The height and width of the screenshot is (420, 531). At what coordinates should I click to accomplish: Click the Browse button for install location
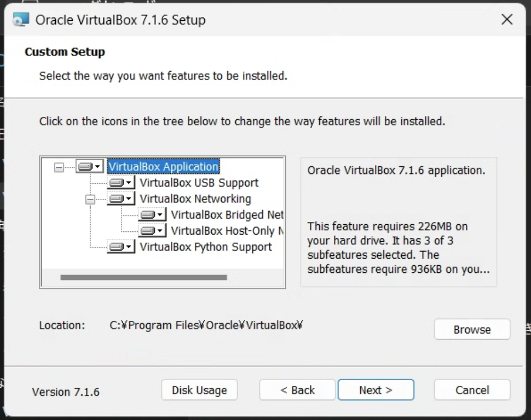point(472,329)
